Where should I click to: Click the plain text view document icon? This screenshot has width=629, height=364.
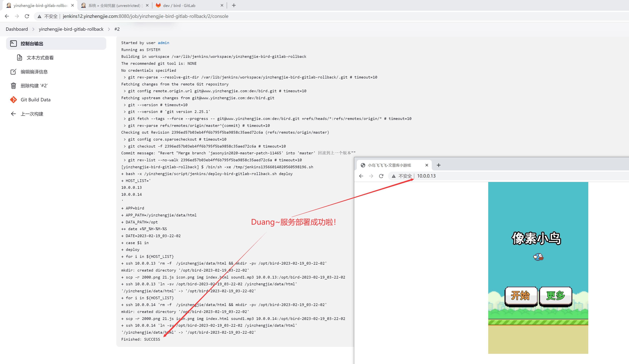coord(19,58)
